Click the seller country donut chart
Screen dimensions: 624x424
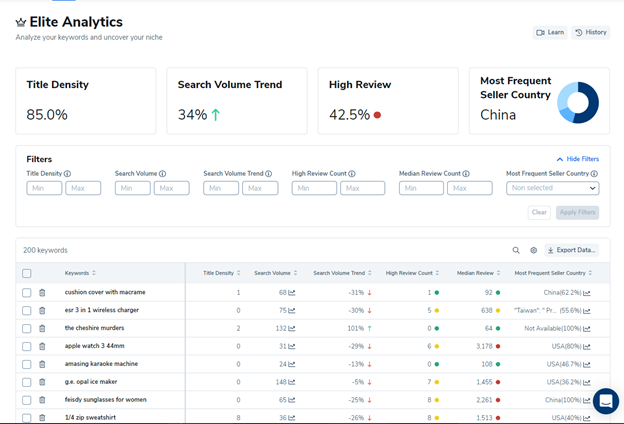(x=578, y=102)
